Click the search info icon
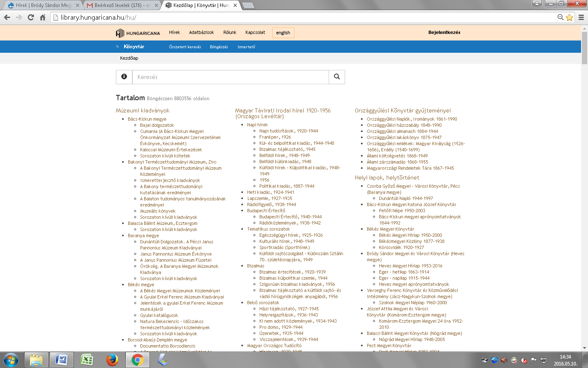The height and width of the screenshot is (368, 588). pyautogui.click(x=124, y=76)
